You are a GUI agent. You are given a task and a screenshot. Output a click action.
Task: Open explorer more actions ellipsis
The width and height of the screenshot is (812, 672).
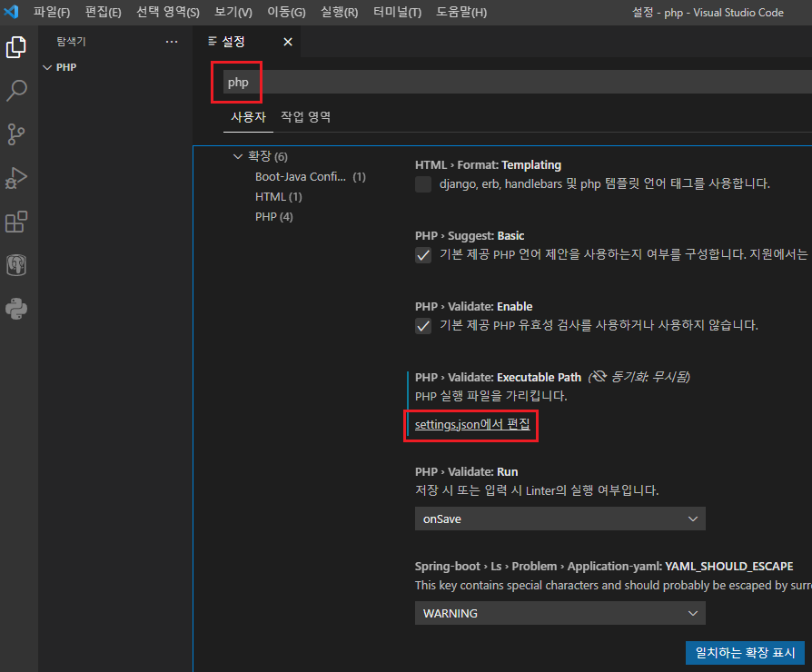point(172,42)
